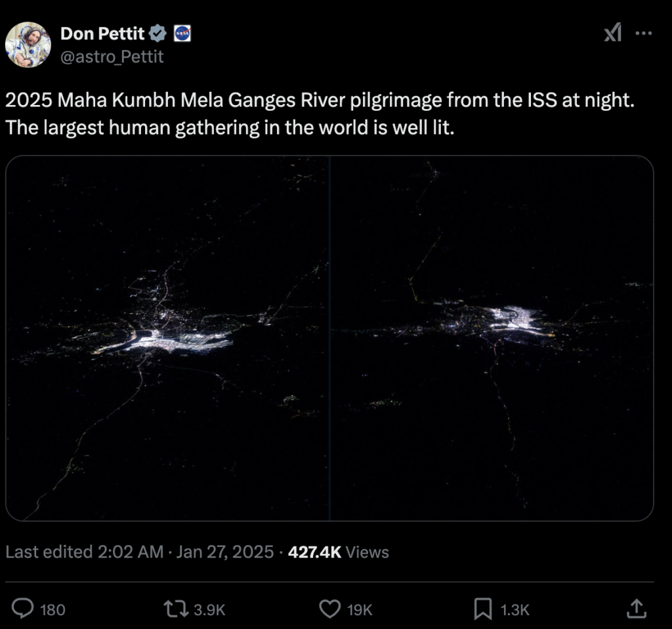672x629 pixels.
Task: Click the @astro_Pettit handle
Action: [112, 57]
